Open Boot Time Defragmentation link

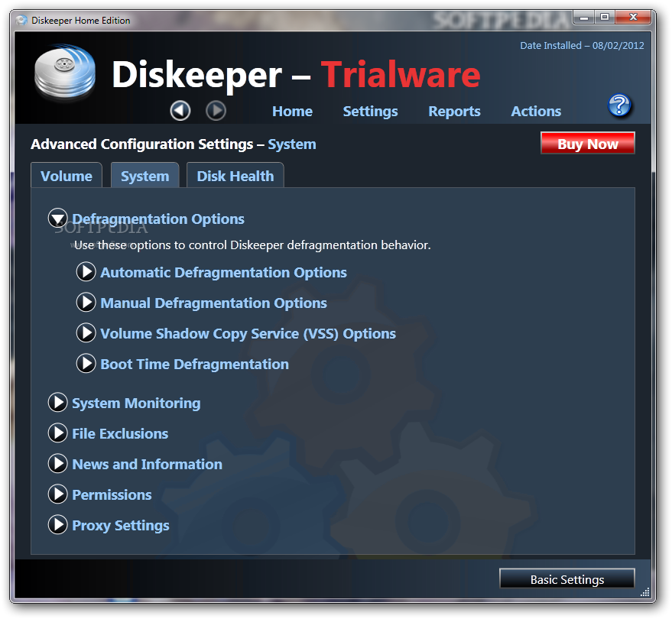tap(194, 364)
